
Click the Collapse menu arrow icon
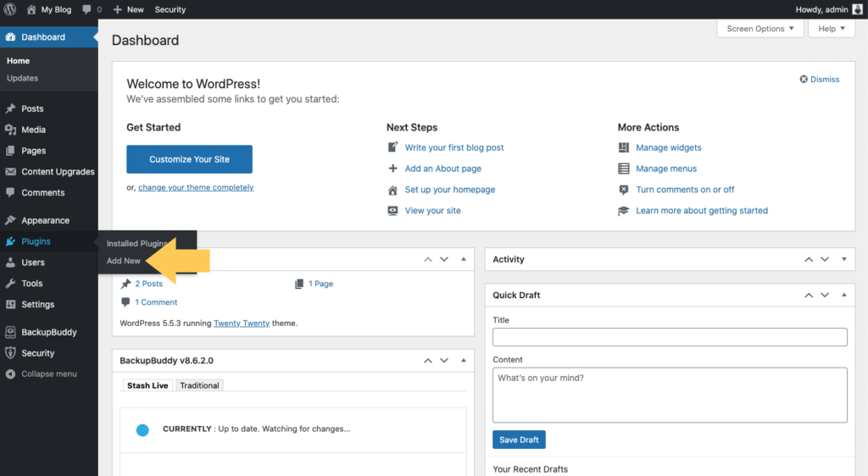pyautogui.click(x=10, y=374)
